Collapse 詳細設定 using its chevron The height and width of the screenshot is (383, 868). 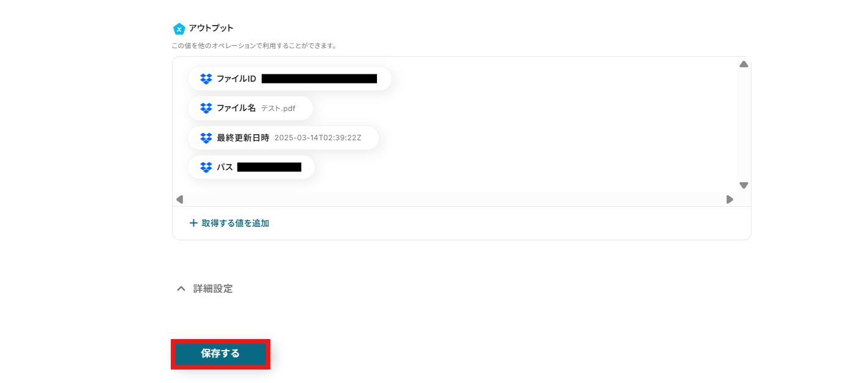[x=181, y=288]
